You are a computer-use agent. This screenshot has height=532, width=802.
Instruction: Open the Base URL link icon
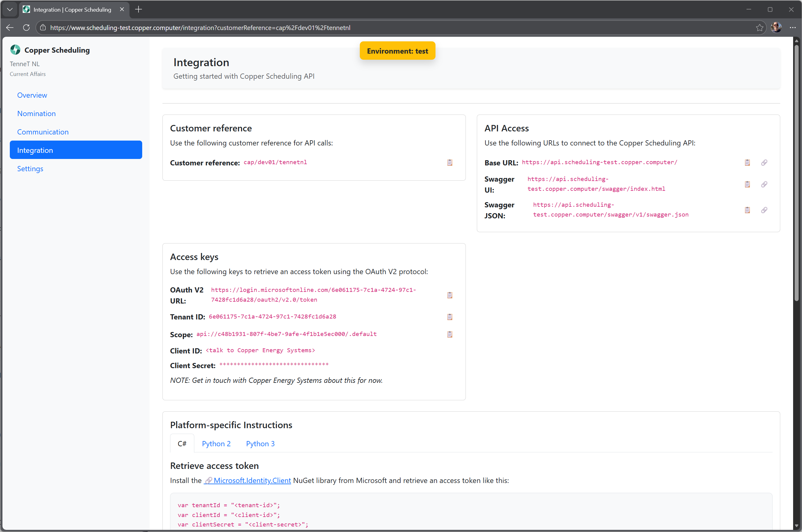pyautogui.click(x=764, y=163)
